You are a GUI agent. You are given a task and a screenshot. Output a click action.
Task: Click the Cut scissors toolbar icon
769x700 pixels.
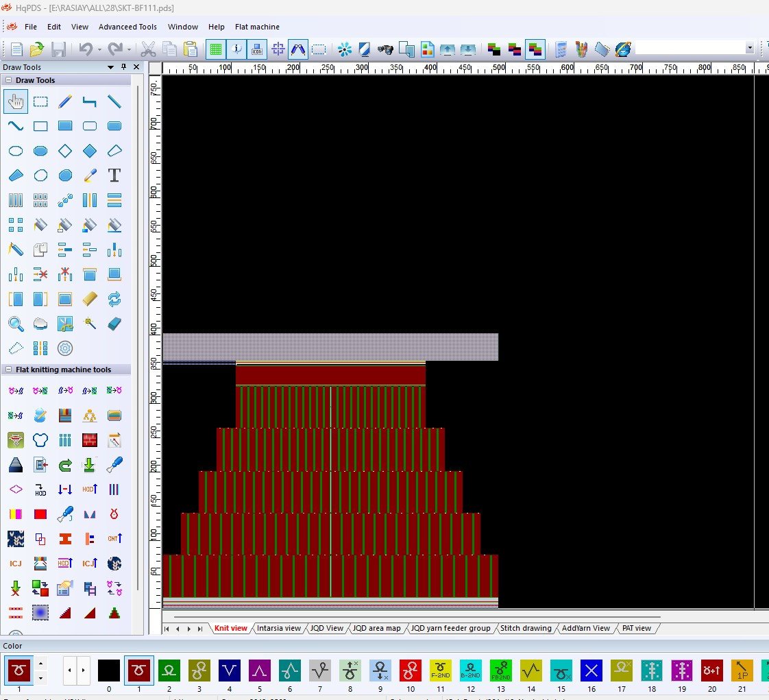147,49
